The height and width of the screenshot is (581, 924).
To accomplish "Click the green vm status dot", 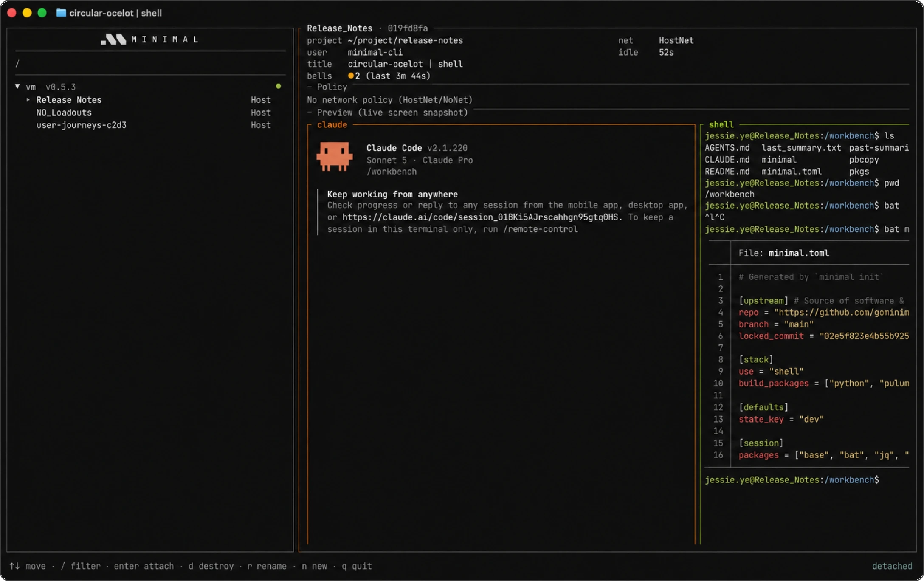I will (x=278, y=86).
